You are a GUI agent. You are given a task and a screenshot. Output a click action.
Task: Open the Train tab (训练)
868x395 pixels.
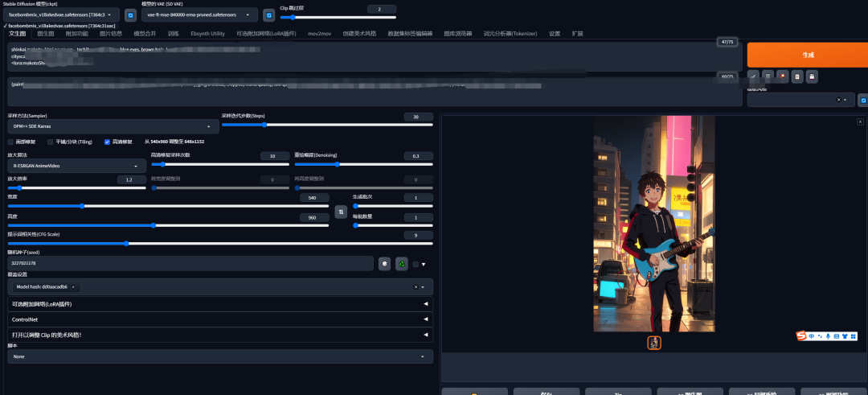click(174, 33)
